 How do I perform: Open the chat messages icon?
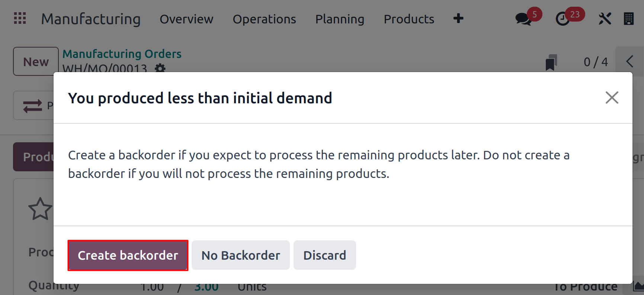(523, 19)
